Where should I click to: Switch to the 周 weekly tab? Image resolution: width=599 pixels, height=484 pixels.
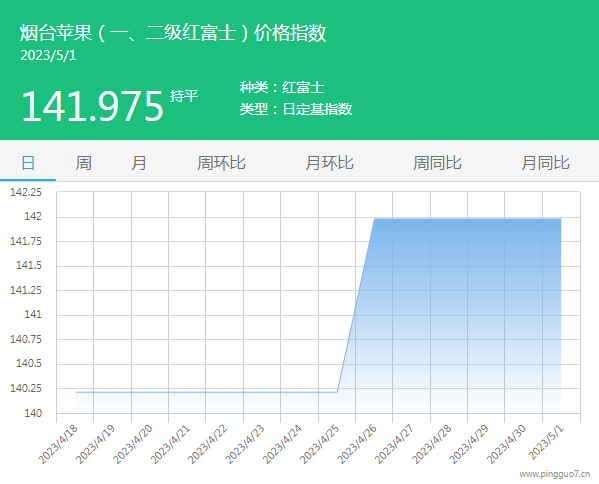pyautogui.click(x=83, y=163)
